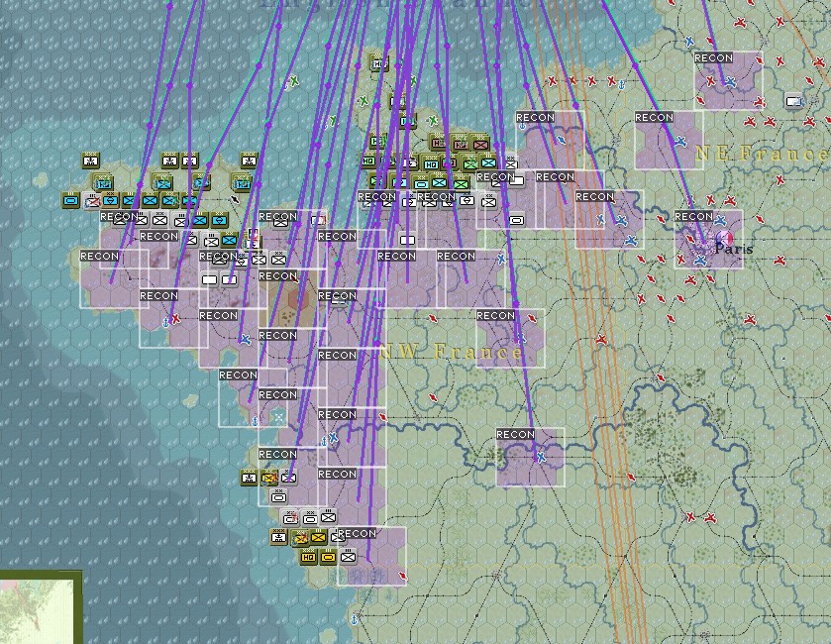Screen dimensions: 831x644
Task: Click the red airfield marker beside the Brittany port anchor
Action: [175, 319]
